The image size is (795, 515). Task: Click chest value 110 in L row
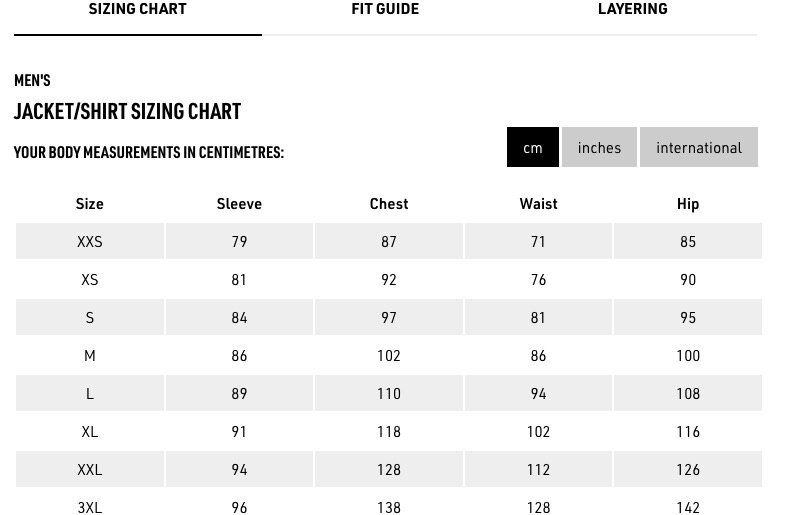click(389, 393)
